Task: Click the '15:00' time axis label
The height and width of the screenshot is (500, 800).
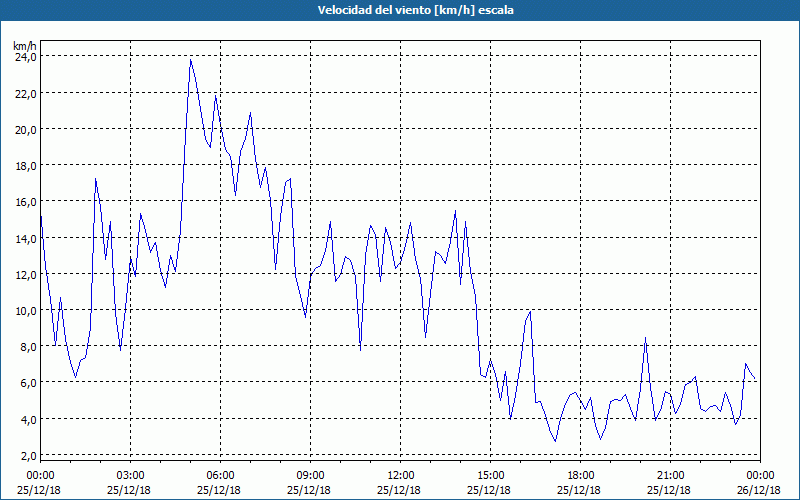Action: (x=490, y=476)
